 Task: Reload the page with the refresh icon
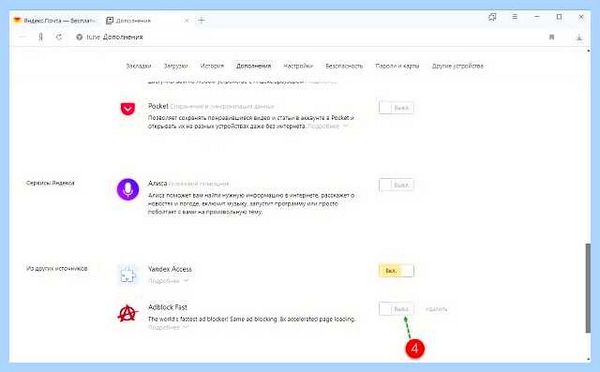(x=59, y=37)
